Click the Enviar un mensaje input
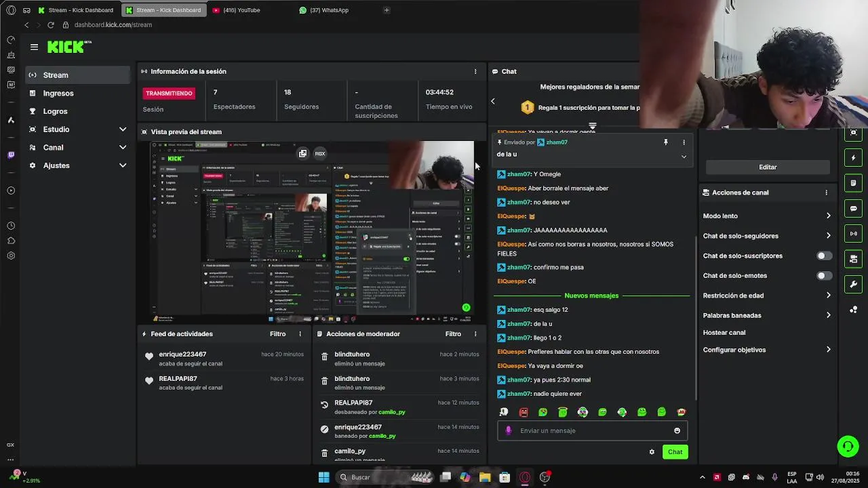This screenshot has width=868, height=488. (x=593, y=430)
